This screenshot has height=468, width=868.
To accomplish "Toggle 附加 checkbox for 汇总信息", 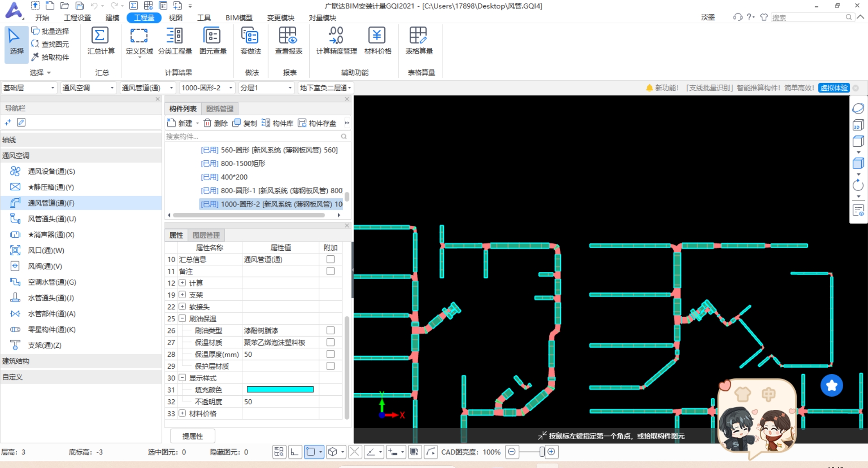I will pos(330,259).
